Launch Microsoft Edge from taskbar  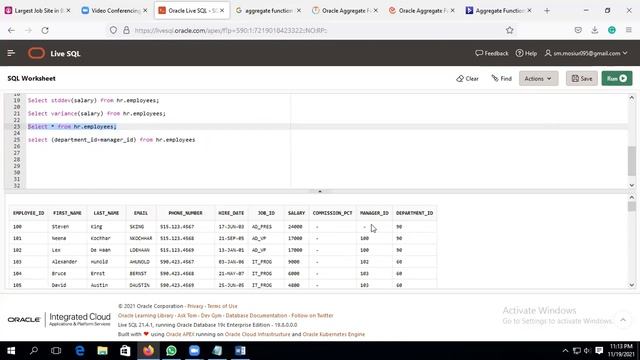(80, 351)
